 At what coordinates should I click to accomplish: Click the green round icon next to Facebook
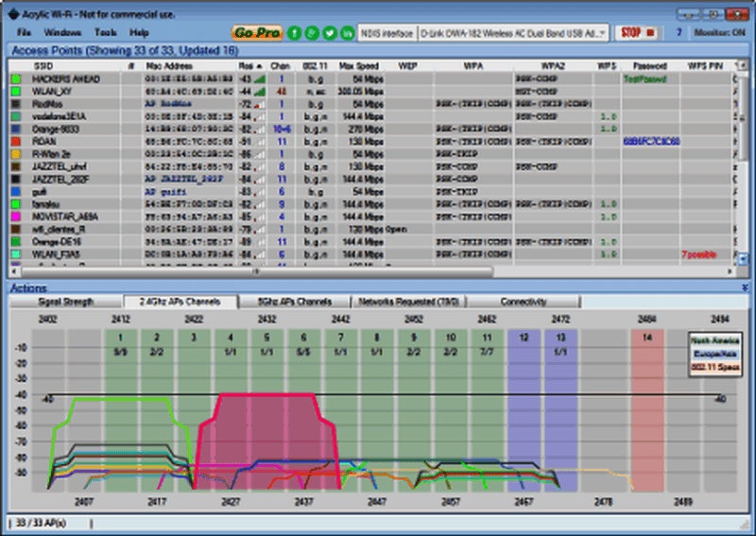312,33
